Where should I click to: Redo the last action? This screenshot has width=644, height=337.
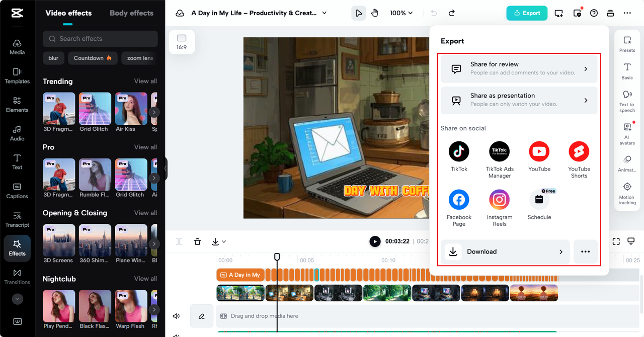point(451,13)
